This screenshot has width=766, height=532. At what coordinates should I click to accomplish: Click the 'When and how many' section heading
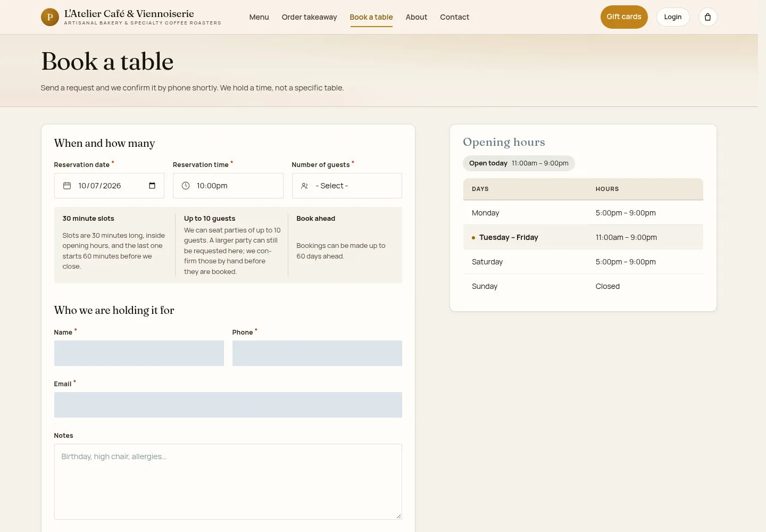pyautogui.click(x=104, y=143)
